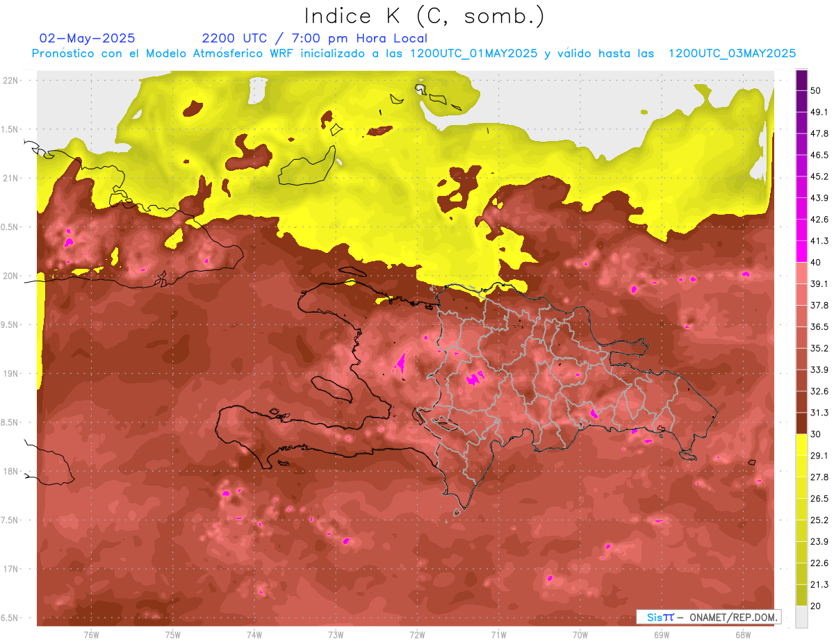
Task: Click the "35.2" color scale value
Action: (x=819, y=349)
